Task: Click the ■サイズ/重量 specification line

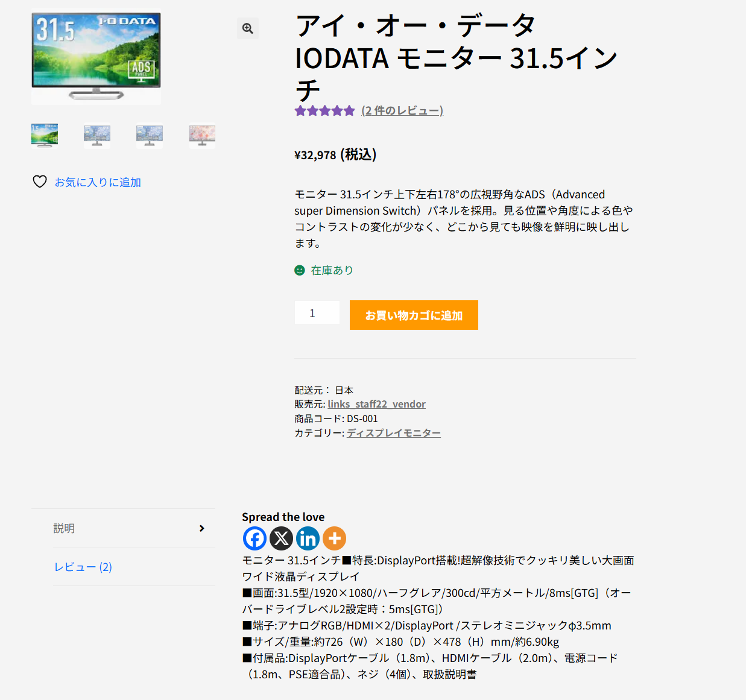Action: click(x=400, y=642)
